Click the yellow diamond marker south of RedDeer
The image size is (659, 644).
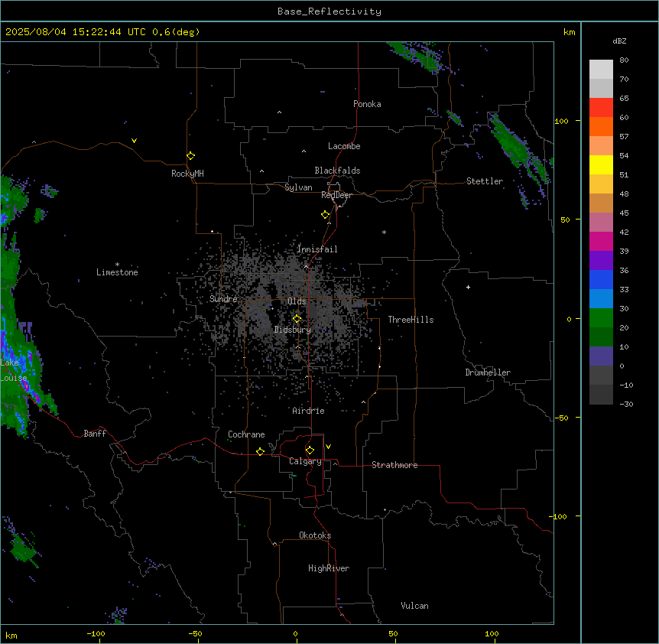point(326,215)
